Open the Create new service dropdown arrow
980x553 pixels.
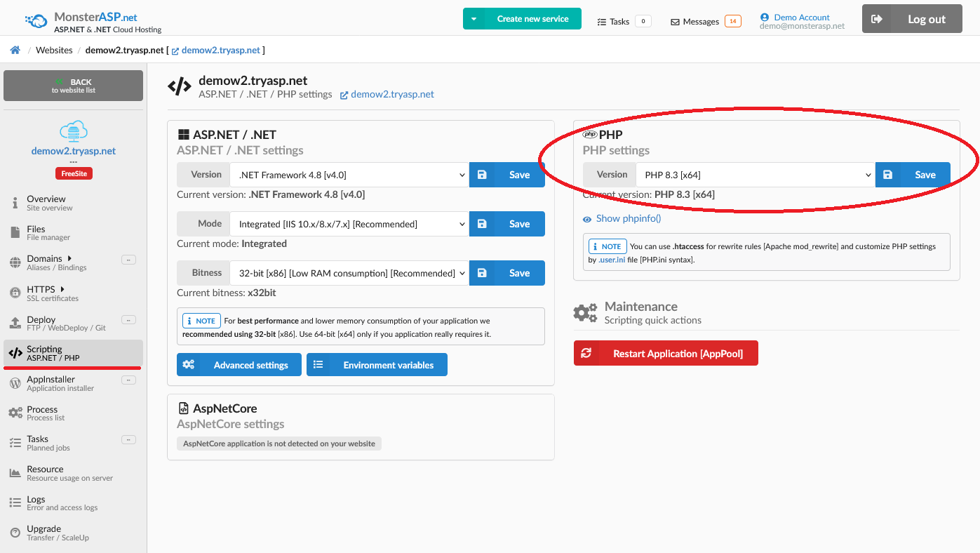point(474,19)
